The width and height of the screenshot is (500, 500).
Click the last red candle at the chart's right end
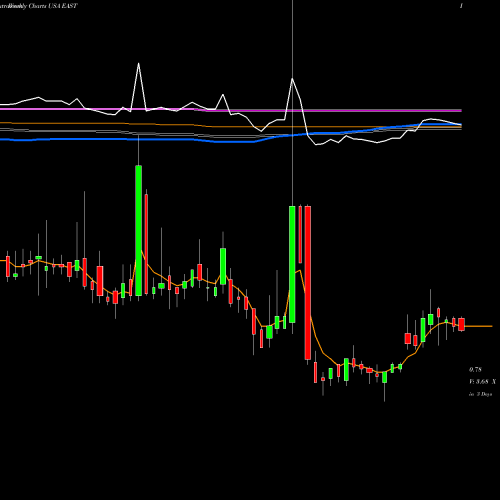pyautogui.click(x=461, y=324)
